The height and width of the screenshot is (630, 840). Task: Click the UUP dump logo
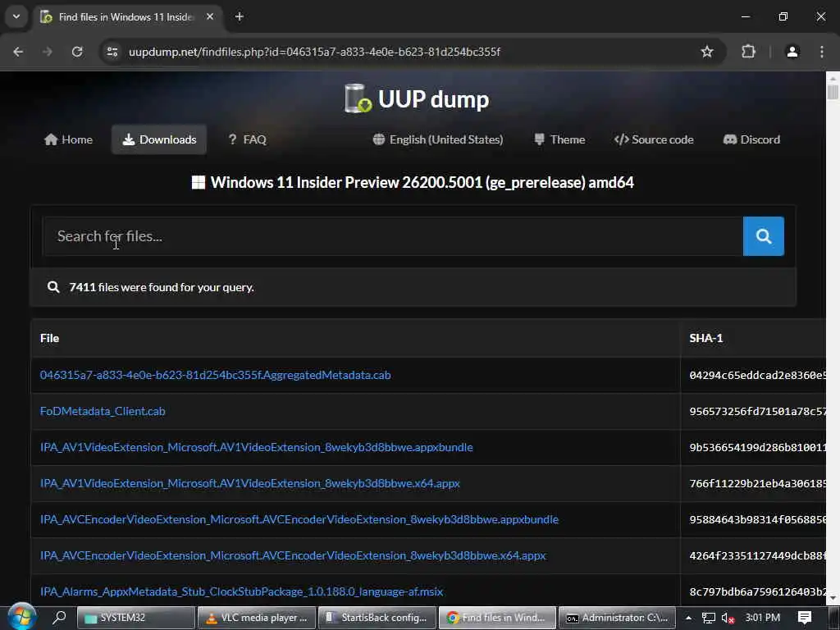coord(417,99)
